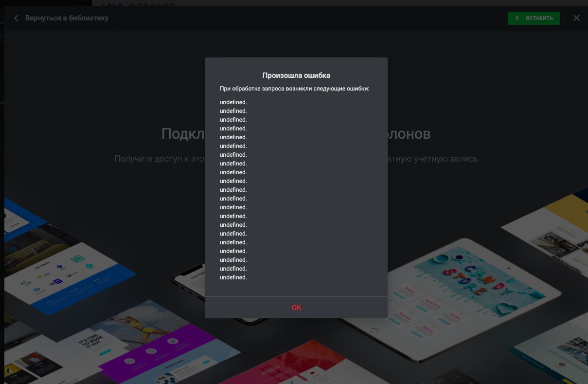Screen dimensions: 588x384
Task: Click the Произошла ошибка dialog title
Action: 296,75
